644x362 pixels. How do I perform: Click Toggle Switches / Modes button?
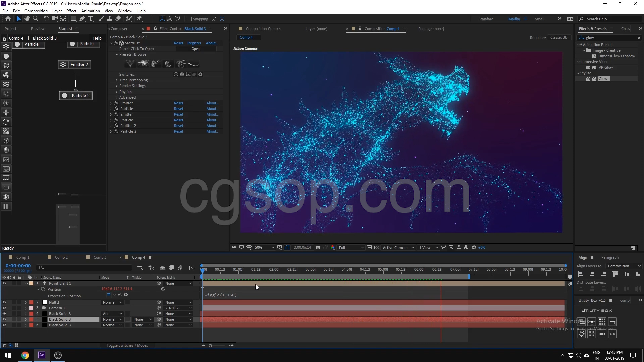pos(127,345)
